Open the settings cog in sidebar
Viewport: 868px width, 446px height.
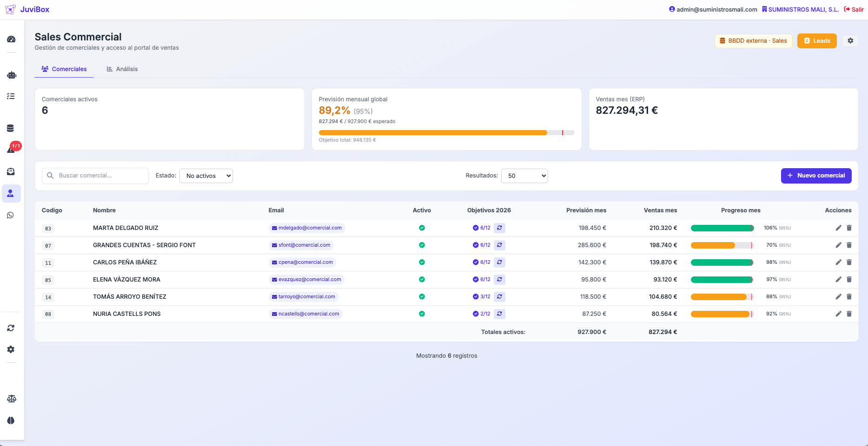11,349
